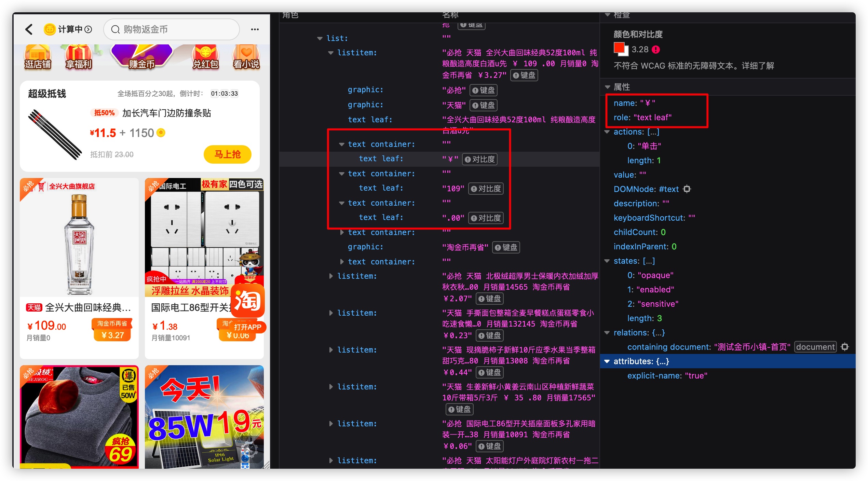Collapse the states: [...] property
This screenshot has width=868, height=481.
[x=608, y=261]
